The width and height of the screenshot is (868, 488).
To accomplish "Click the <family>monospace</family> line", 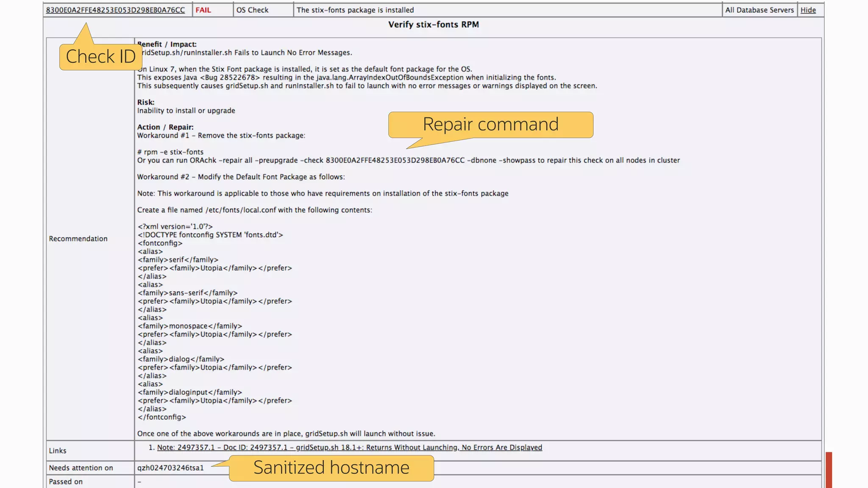I will 189,326.
